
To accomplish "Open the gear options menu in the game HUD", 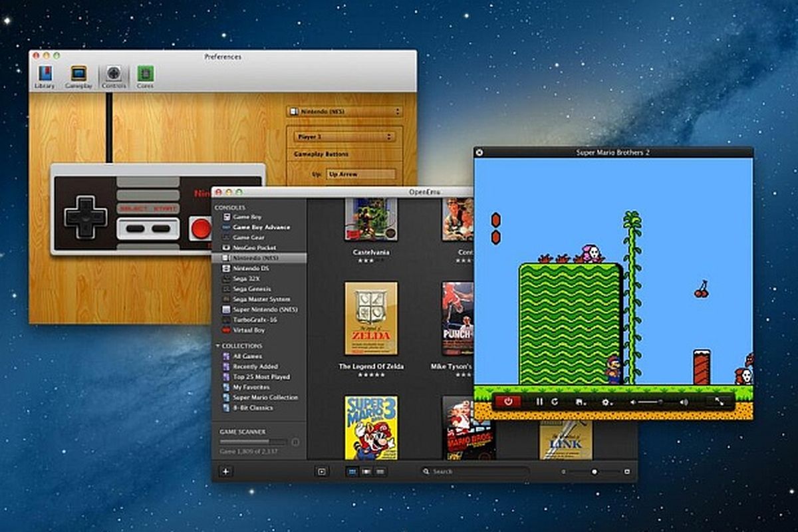I will click(606, 402).
